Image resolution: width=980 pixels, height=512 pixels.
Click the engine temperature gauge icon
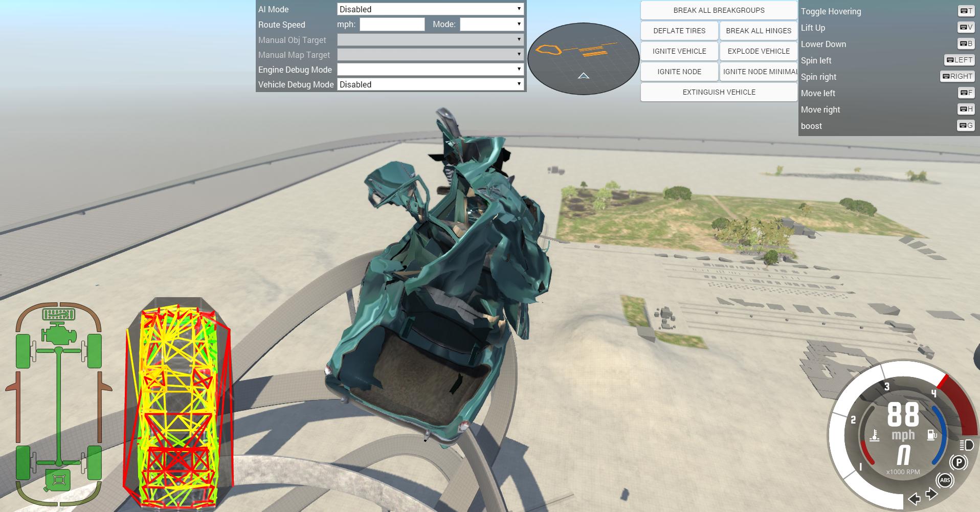(875, 436)
